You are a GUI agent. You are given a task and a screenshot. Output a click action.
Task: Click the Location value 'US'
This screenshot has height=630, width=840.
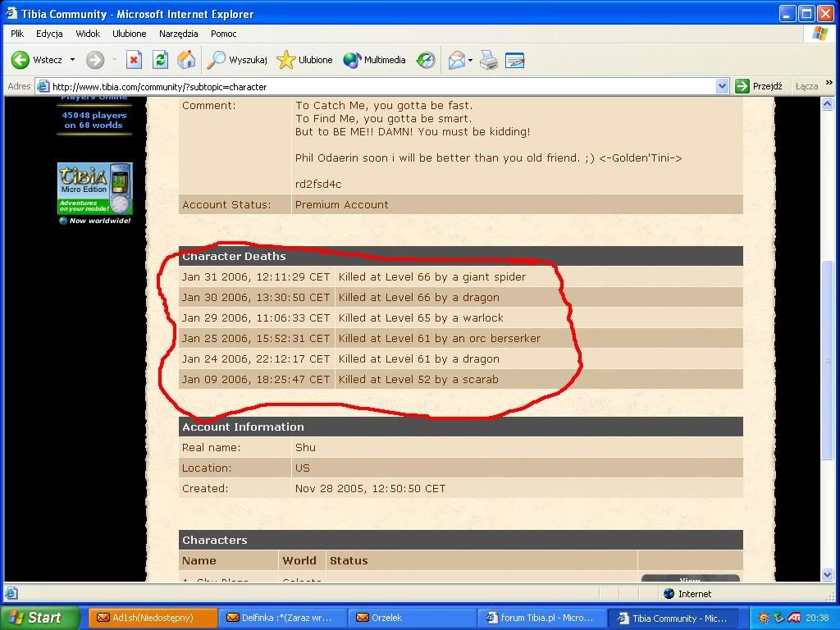coord(302,468)
